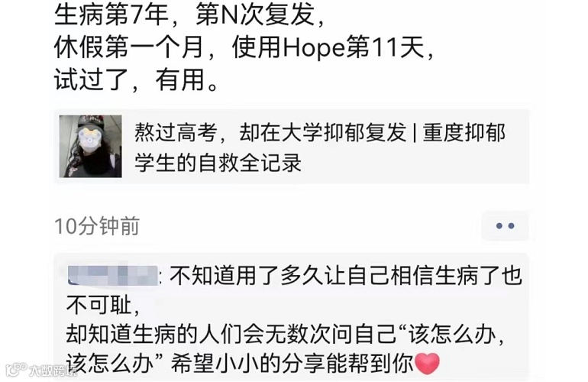
Task: Open the shared article's thumbnail image
Action: click(x=90, y=147)
